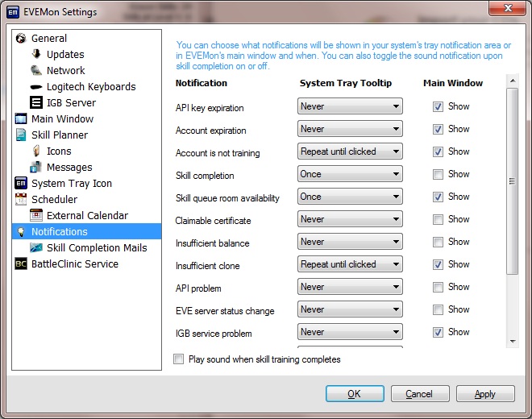Uncheck Show for API key expiration
Image resolution: width=532 pixels, height=419 pixels.
[438, 107]
